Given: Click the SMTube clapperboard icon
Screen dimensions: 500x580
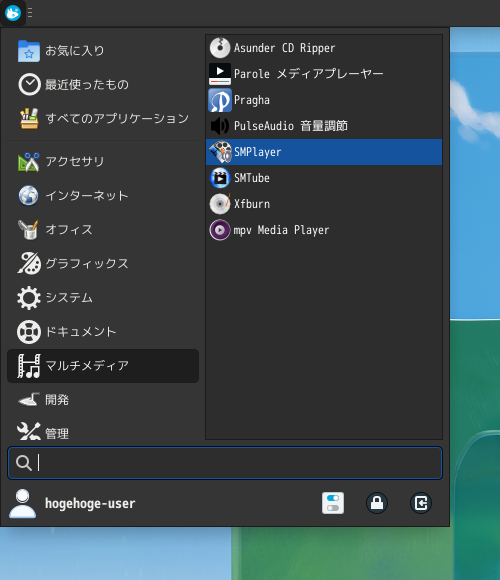Looking at the screenshot, I should pos(220,178).
